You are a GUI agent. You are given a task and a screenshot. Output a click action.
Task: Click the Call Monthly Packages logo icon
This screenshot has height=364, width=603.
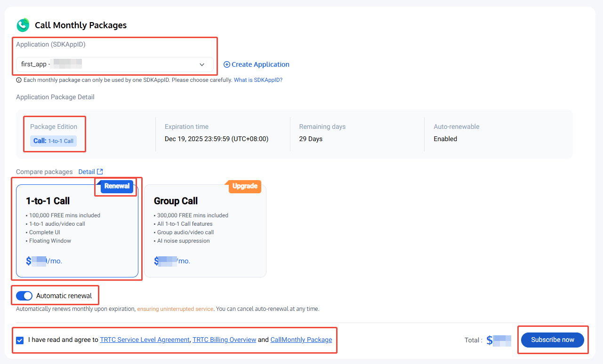point(23,25)
